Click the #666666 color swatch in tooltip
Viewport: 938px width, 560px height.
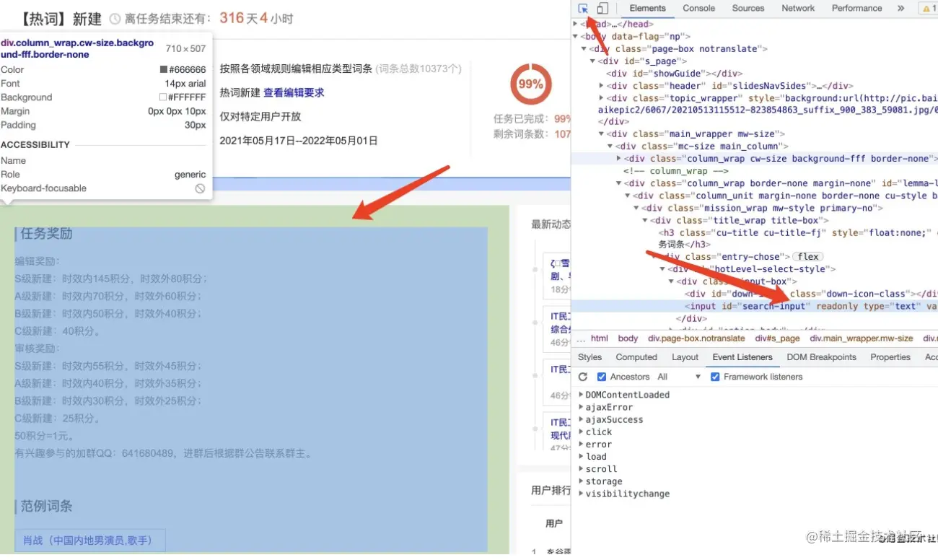coord(164,70)
